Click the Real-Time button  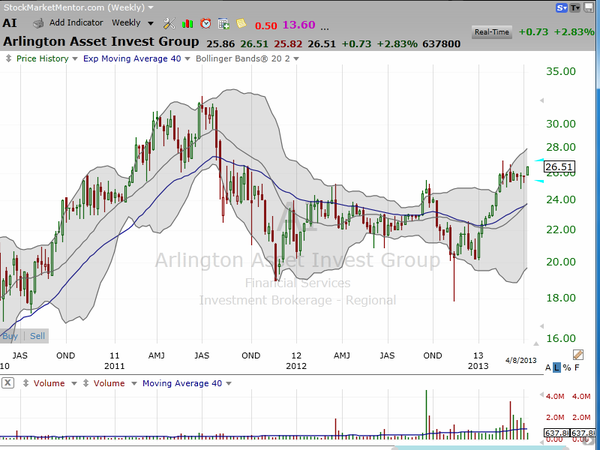pos(492,32)
